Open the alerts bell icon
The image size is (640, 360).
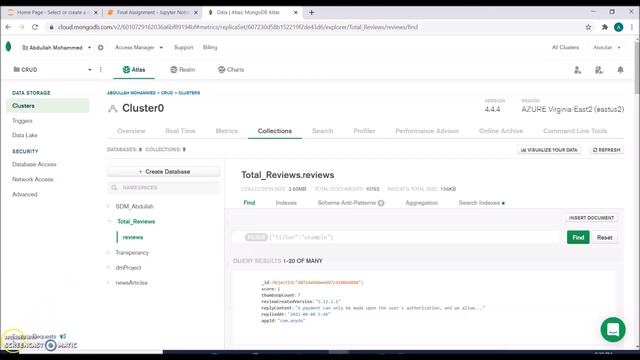click(620, 70)
